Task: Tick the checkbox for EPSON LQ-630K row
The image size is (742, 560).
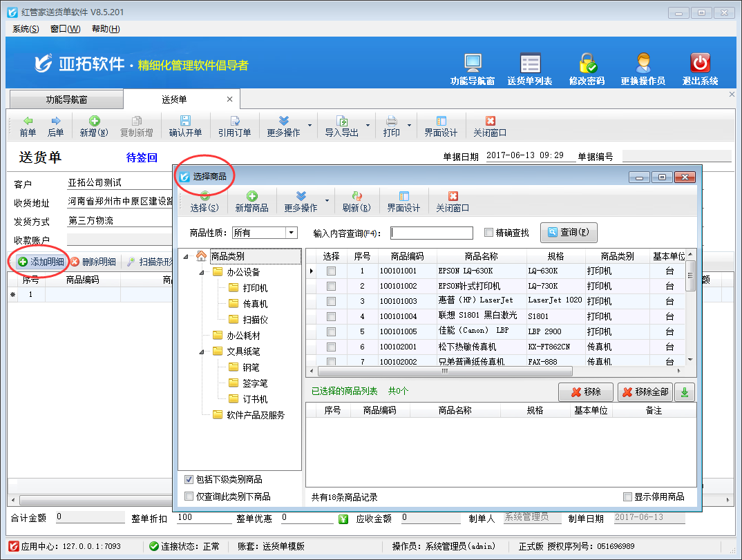Action: pos(332,271)
